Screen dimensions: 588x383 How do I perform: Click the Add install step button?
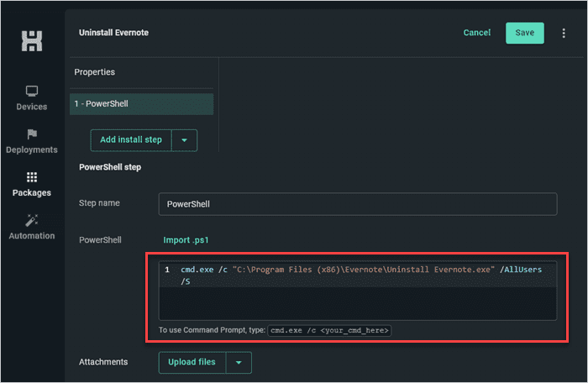coord(131,140)
